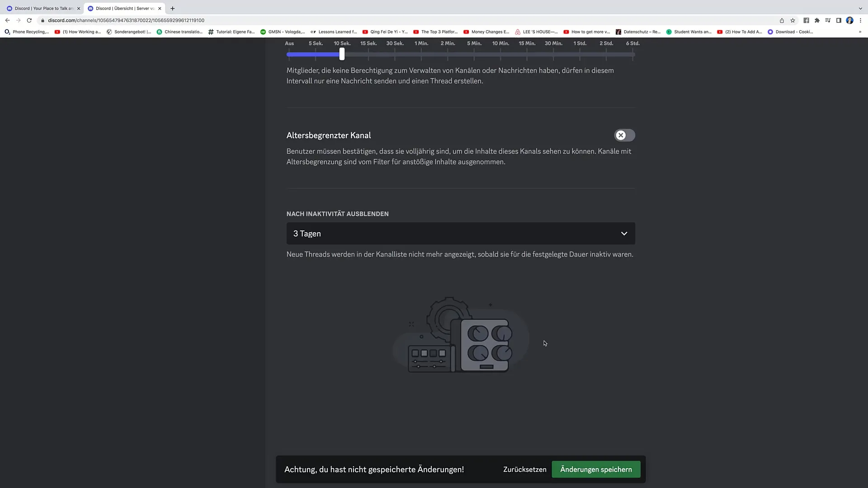Click the 'NACH INAKTIVITÄT AUSBLENDEN' label
The image size is (868, 488).
[x=338, y=214]
